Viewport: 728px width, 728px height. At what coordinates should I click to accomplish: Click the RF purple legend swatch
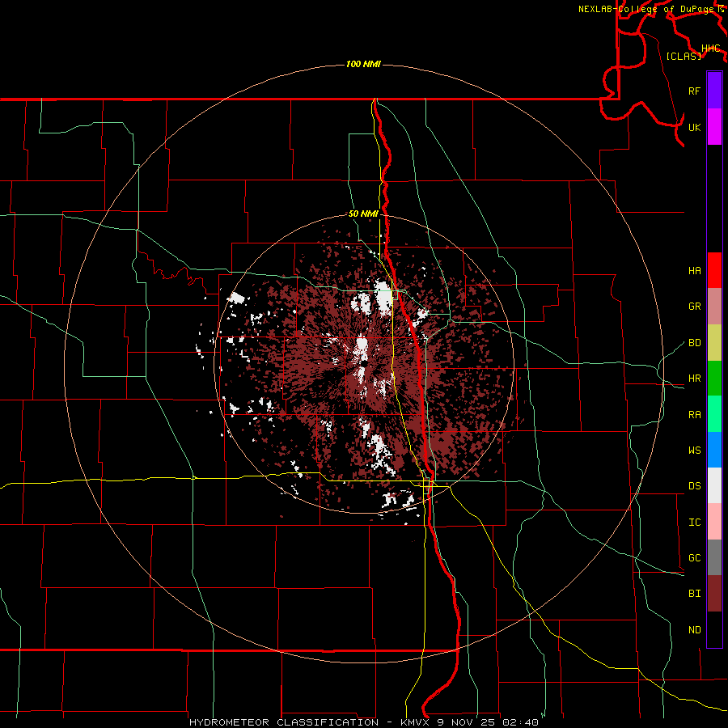(x=714, y=91)
